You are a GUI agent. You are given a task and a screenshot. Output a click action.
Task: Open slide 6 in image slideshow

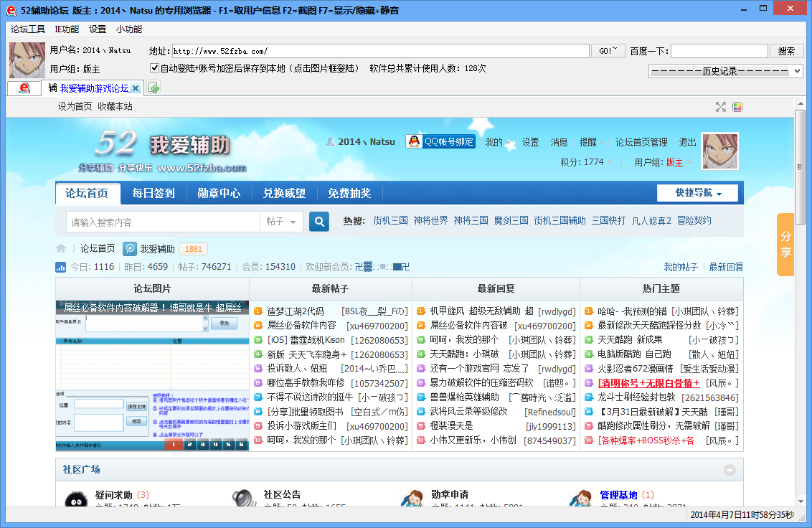pos(241,445)
